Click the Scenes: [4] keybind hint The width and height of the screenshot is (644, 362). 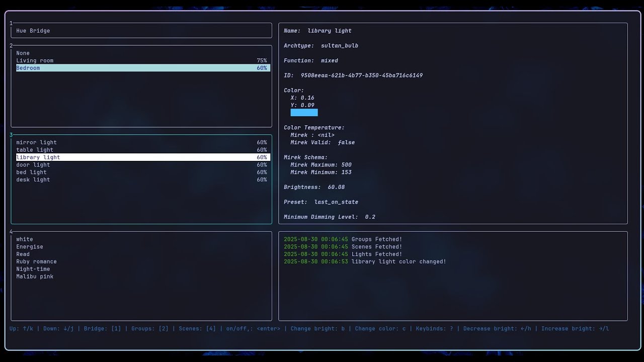[x=197, y=329]
